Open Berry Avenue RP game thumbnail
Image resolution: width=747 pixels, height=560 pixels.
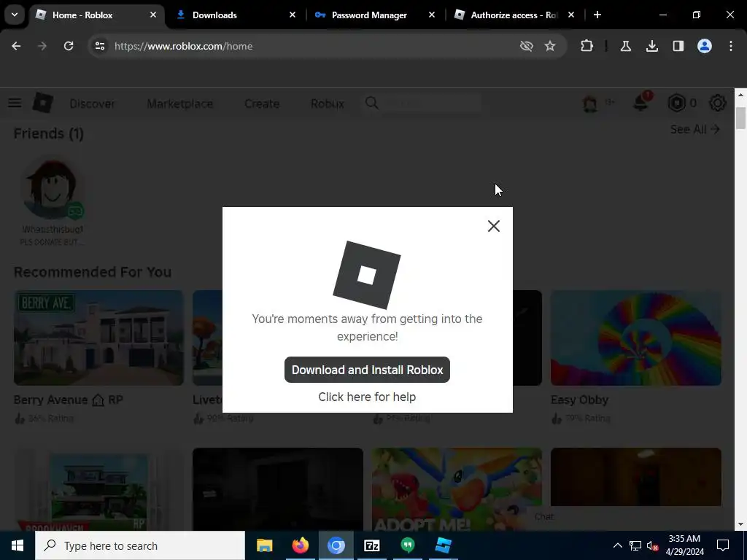[98, 338]
